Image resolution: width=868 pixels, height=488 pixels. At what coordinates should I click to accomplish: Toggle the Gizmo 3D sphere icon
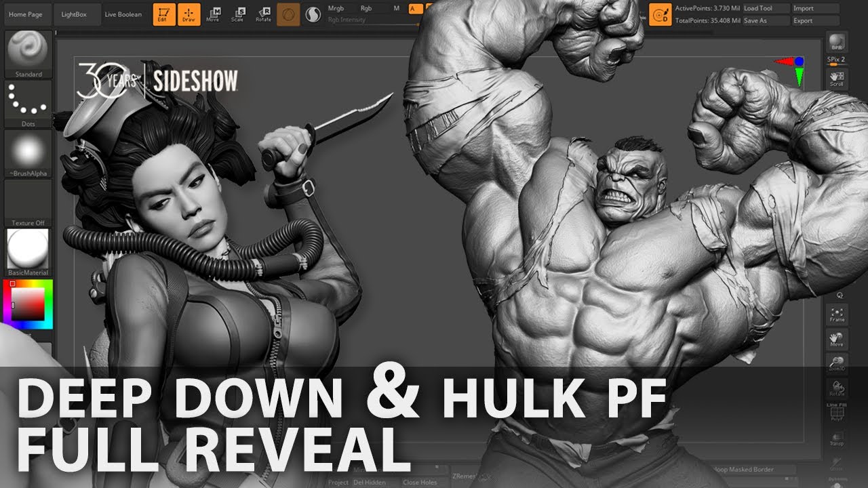point(289,14)
